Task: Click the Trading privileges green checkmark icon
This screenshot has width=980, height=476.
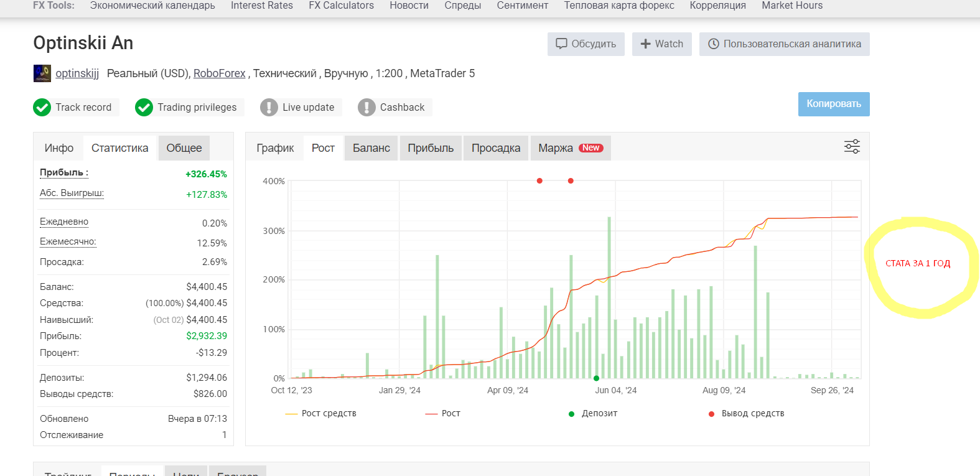Action: point(144,108)
